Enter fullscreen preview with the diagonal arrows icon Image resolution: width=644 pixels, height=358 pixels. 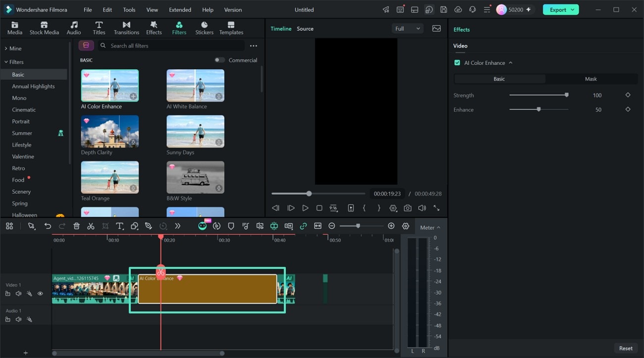point(436,208)
